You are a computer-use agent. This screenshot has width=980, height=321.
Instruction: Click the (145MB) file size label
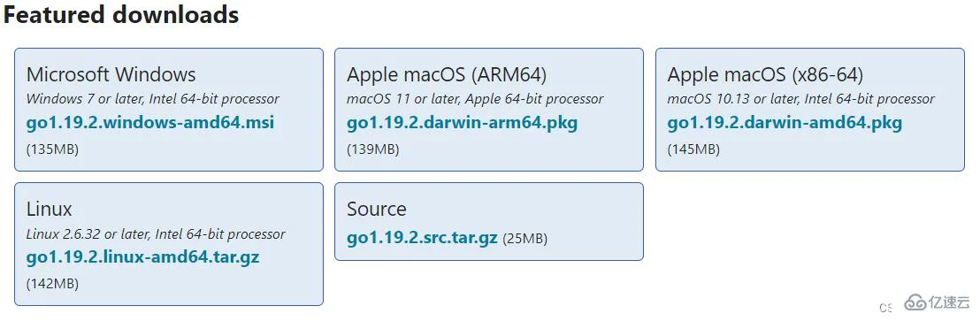click(693, 149)
